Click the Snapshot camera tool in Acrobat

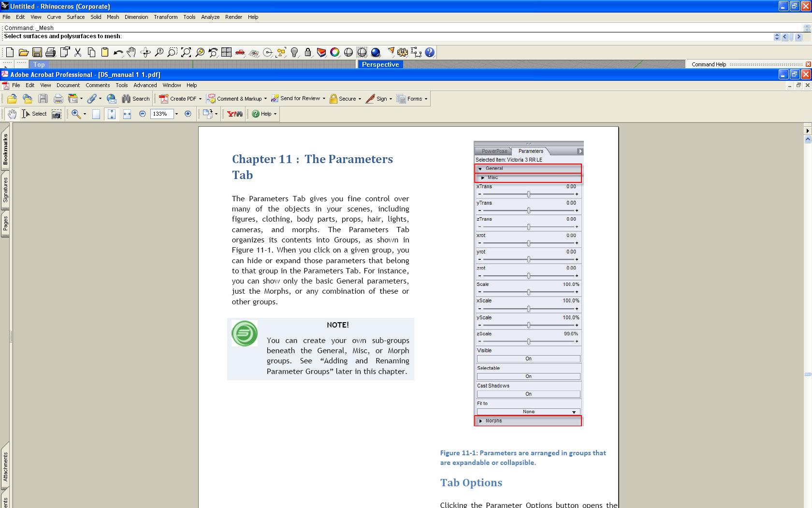tap(57, 114)
